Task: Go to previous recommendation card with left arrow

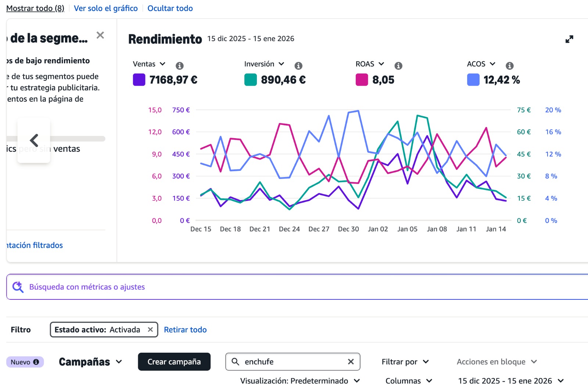Action: click(x=34, y=140)
